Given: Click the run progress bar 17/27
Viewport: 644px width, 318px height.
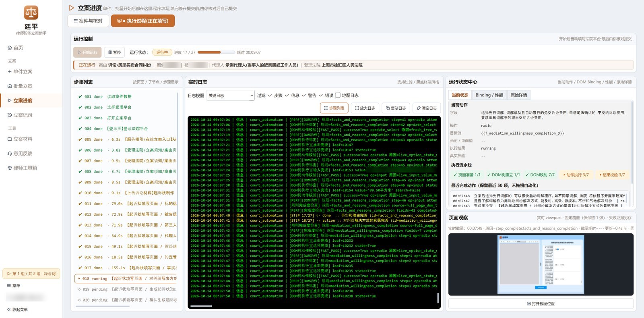Looking at the screenshot, I should pyautogui.click(x=216, y=52).
